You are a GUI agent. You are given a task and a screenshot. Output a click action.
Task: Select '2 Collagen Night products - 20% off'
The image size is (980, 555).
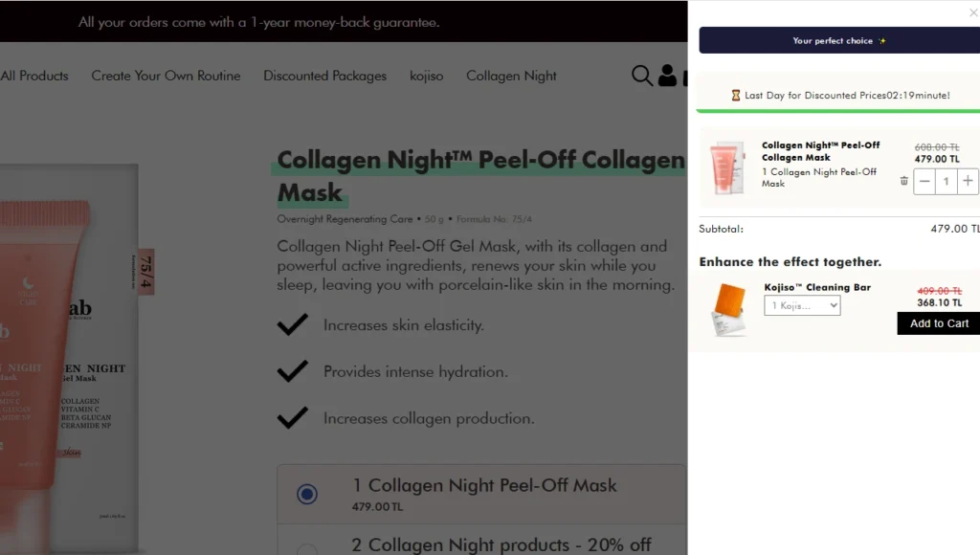306,545
